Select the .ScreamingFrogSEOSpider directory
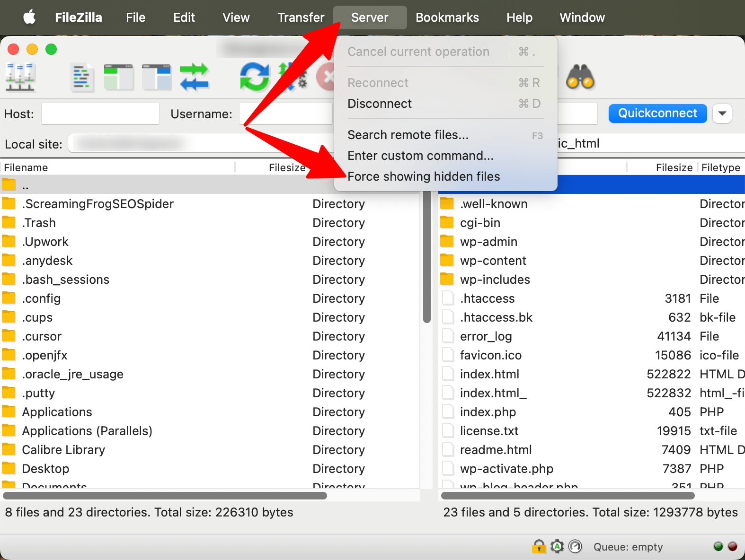This screenshot has width=745, height=560. pyautogui.click(x=210, y=203)
